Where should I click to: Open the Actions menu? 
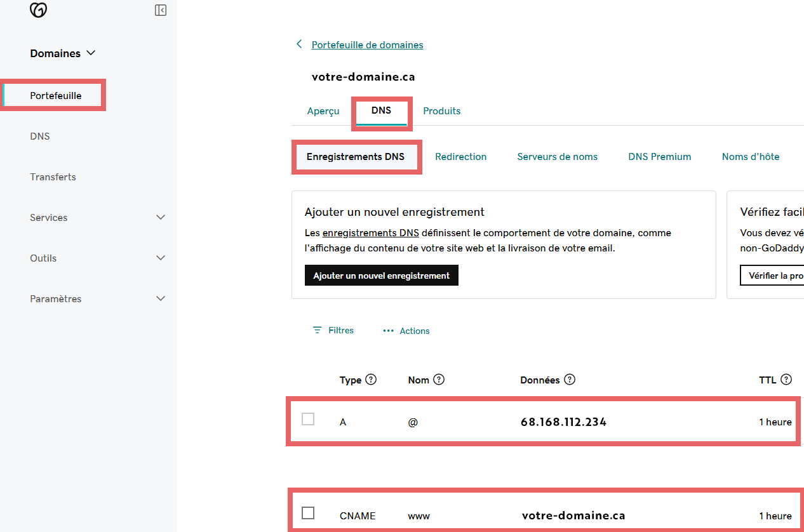406,330
